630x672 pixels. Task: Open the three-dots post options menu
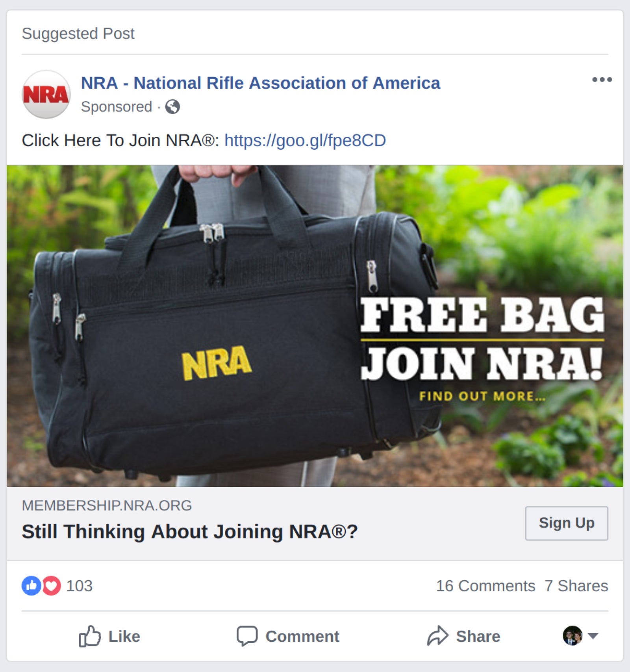[602, 80]
